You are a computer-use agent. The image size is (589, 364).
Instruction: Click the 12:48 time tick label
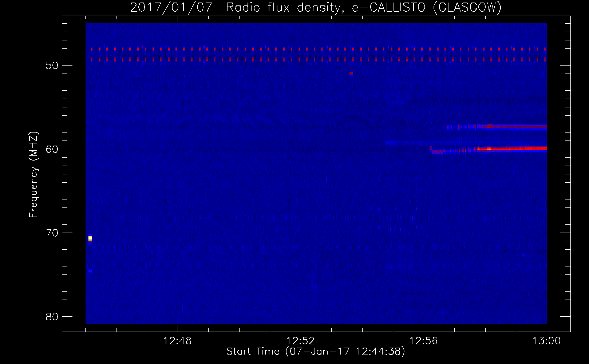coord(178,341)
